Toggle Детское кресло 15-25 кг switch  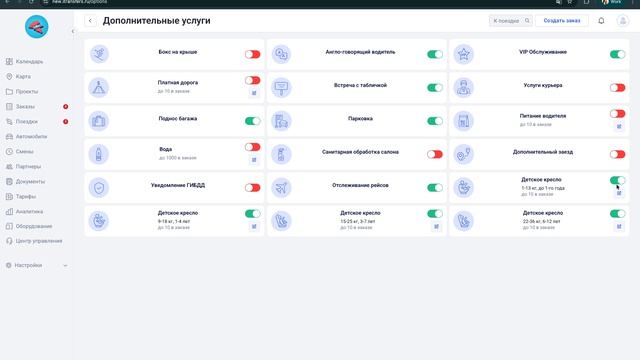[x=435, y=213]
